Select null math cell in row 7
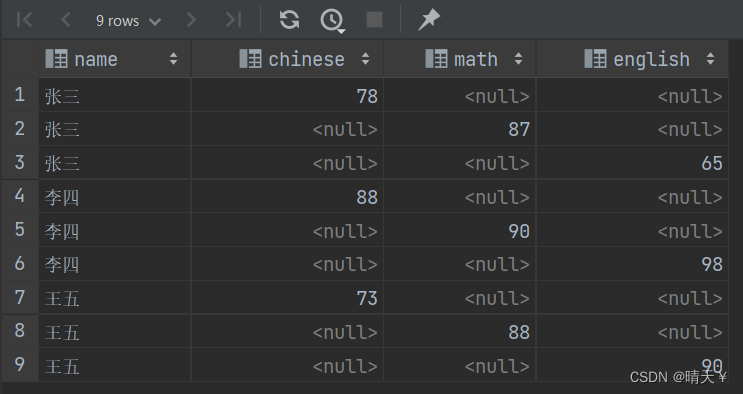Viewport: 743px width, 394px height. point(460,298)
